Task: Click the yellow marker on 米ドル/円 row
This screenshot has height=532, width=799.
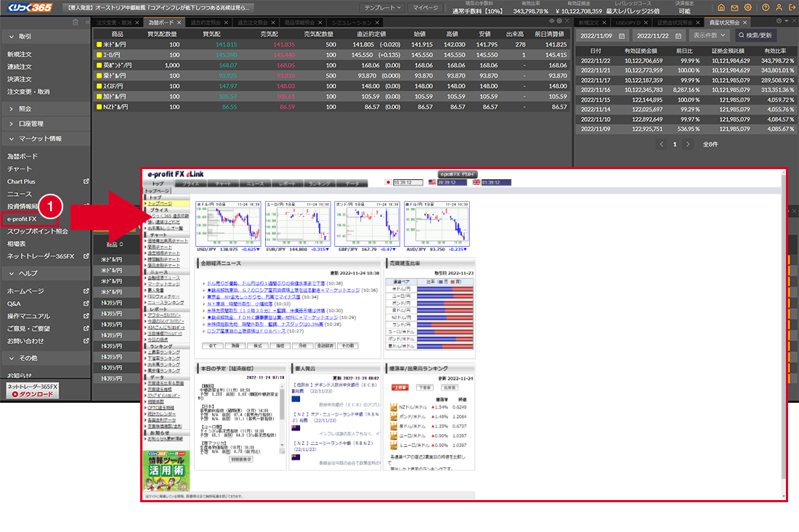Action: 100,45
